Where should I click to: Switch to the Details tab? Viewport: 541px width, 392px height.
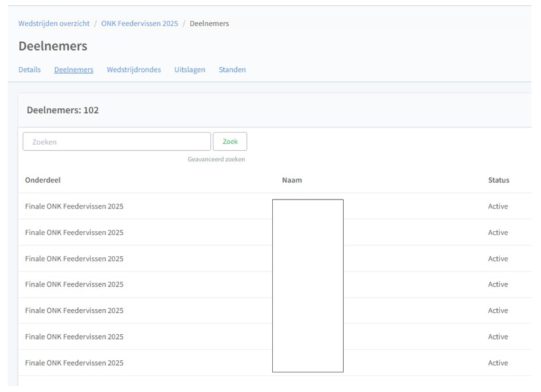[29, 70]
